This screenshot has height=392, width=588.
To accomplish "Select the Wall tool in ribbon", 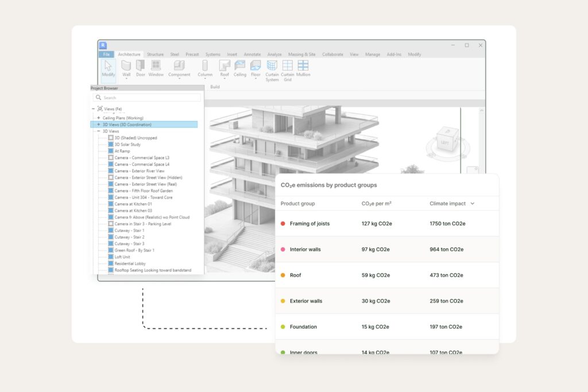I will tap(126, 67).
